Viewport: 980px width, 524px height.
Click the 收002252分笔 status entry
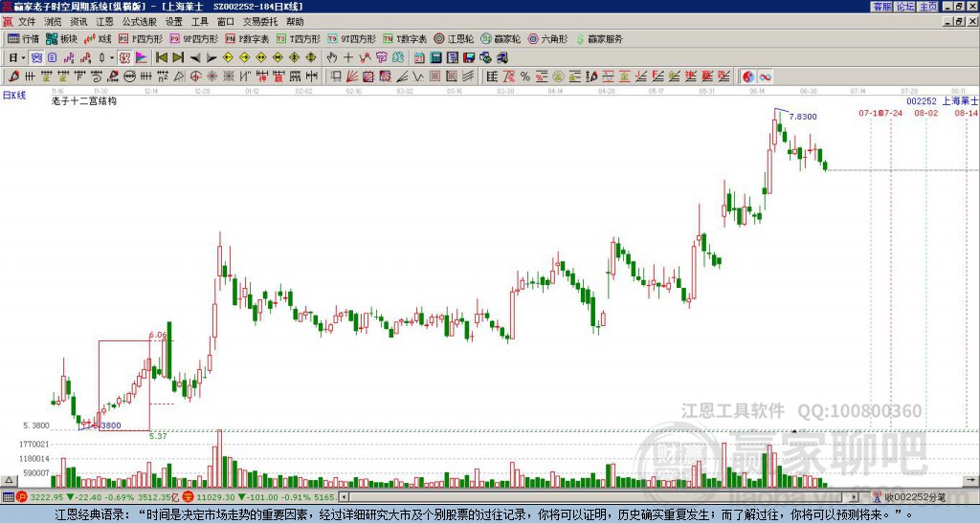tap(909, 497)
